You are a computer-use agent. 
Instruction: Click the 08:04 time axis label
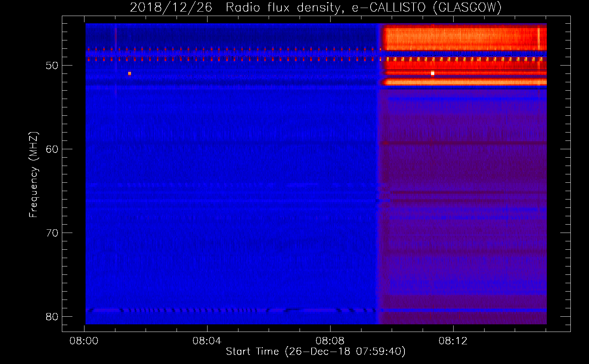tap(207, 341)
